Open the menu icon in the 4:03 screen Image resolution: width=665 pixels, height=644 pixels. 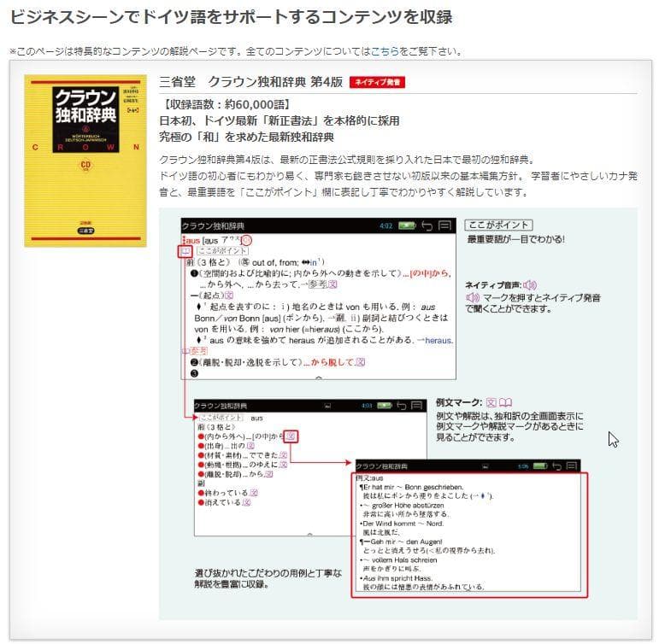coord(417,406)
